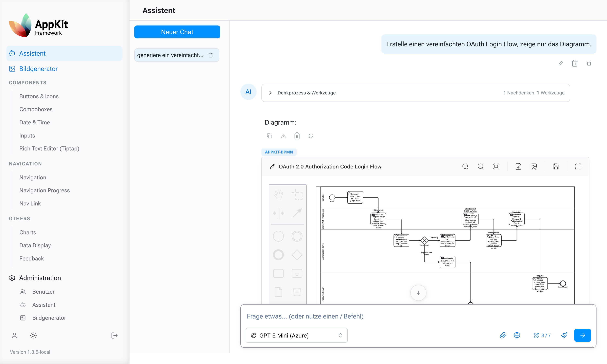607x364 pixels.
Task: Save the BPMN diagram
Action: point(556,167)
